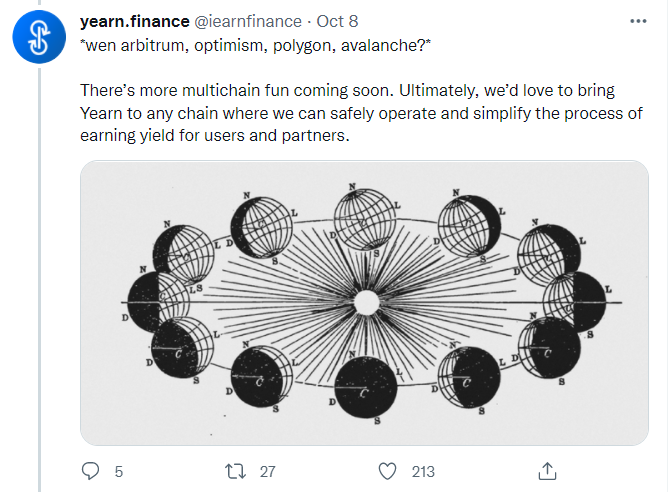Open the three-dot more options menu
The width and height of the screenshot is (670, 492).
[x=637, y=22]
